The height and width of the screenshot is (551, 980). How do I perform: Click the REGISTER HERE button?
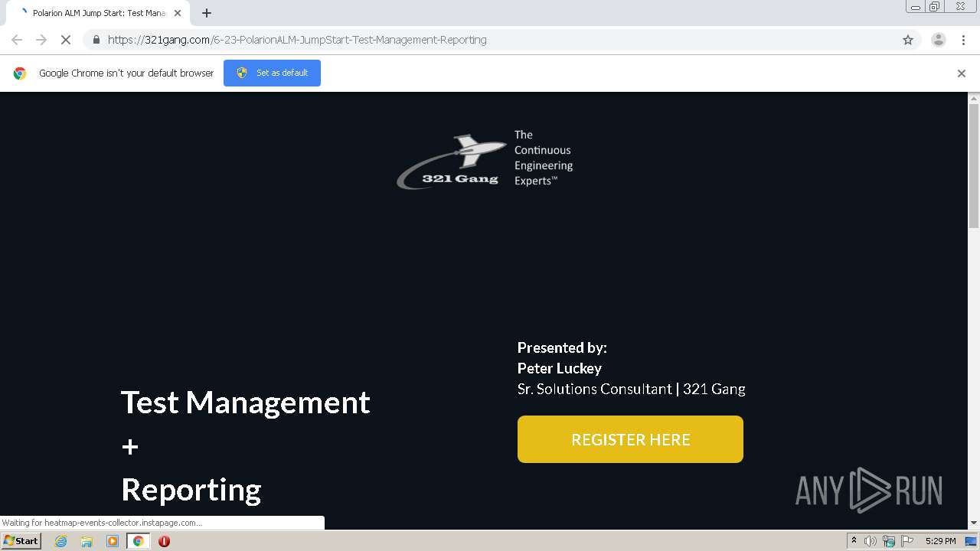click(630, 439)
